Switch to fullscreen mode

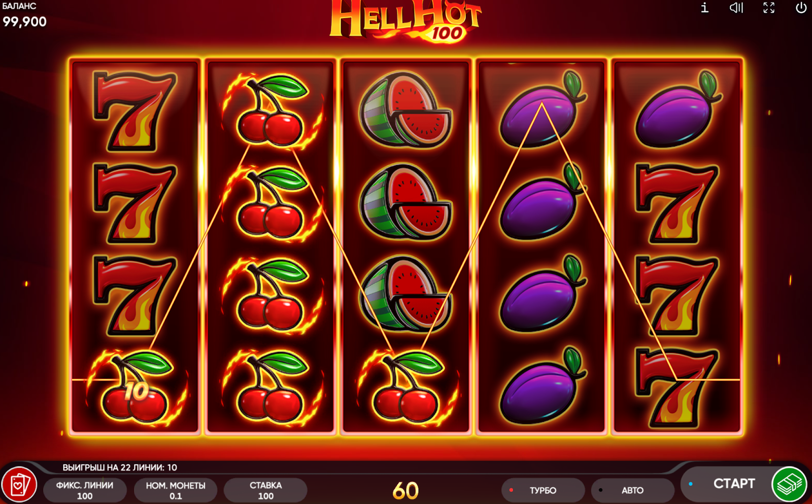point(769,8)
